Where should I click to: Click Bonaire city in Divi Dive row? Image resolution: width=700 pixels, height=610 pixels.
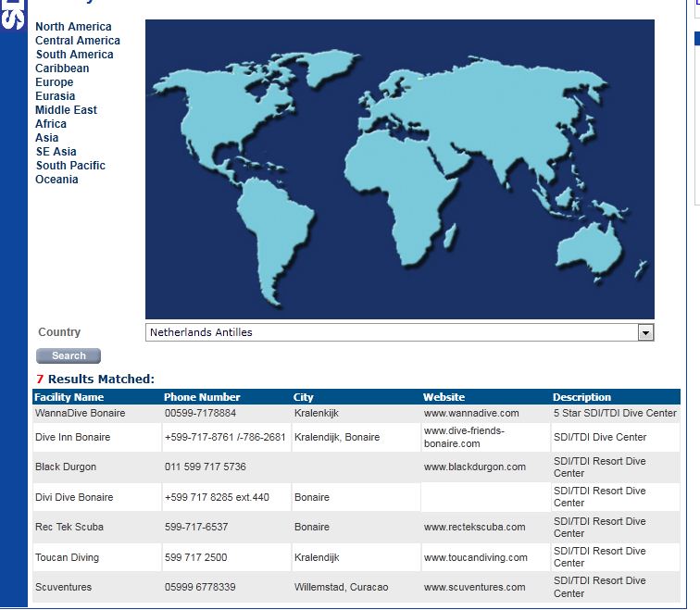(x=312, y=497)
